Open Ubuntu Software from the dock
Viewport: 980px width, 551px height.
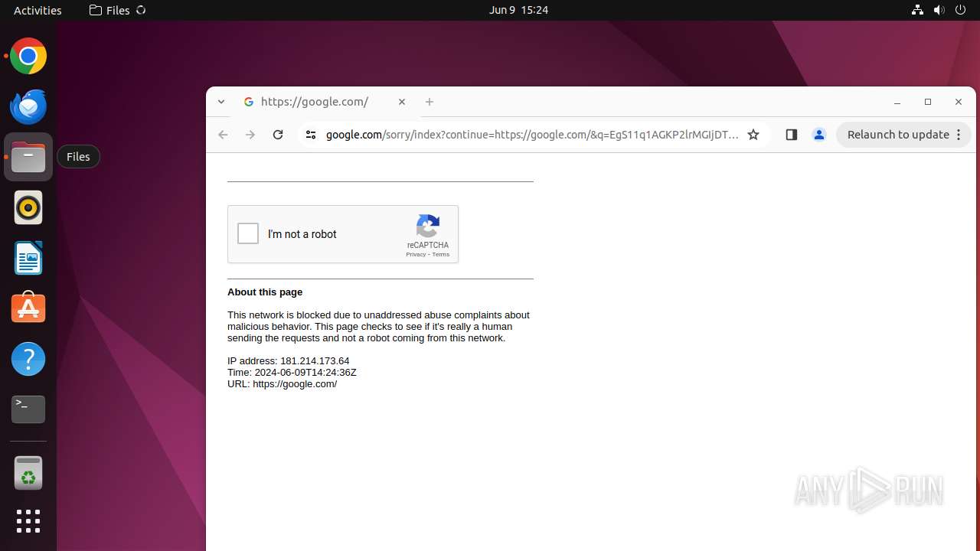(x=28, y=308)
